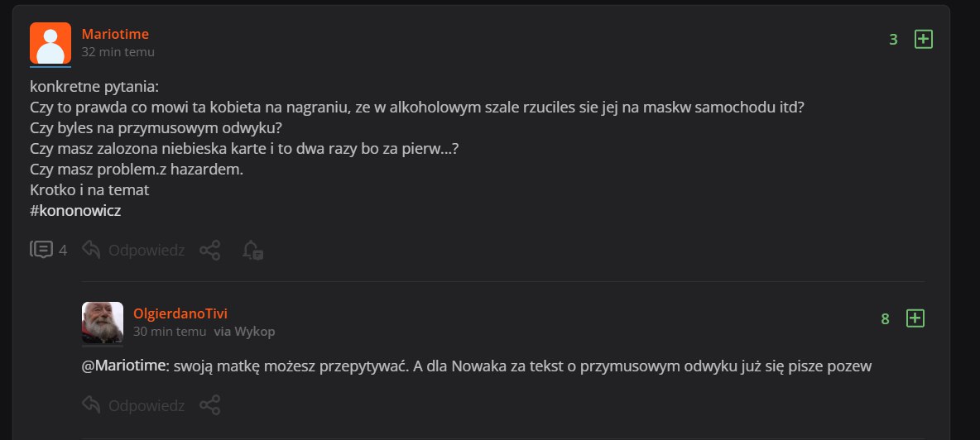Click the "via Wykop" source label
Screen dimensions: 980x440
244,332
